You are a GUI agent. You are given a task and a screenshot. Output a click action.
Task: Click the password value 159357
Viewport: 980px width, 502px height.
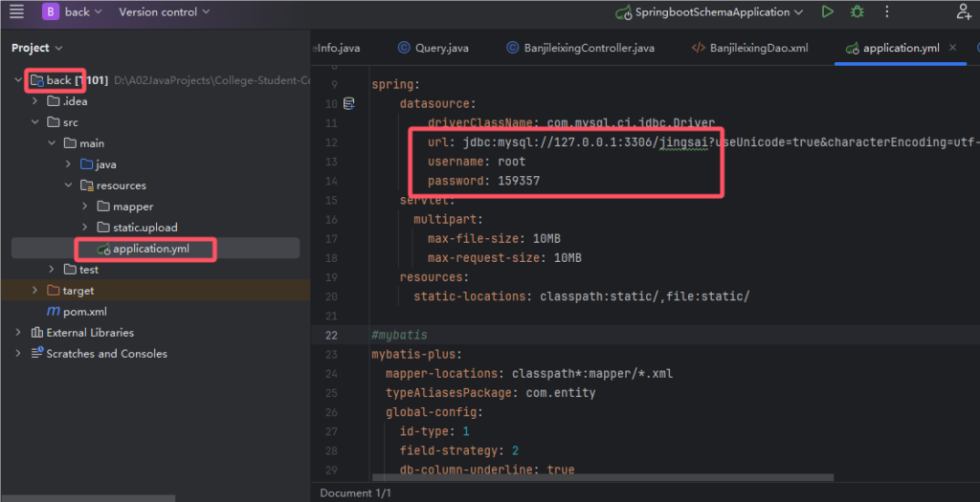point(519,181)
